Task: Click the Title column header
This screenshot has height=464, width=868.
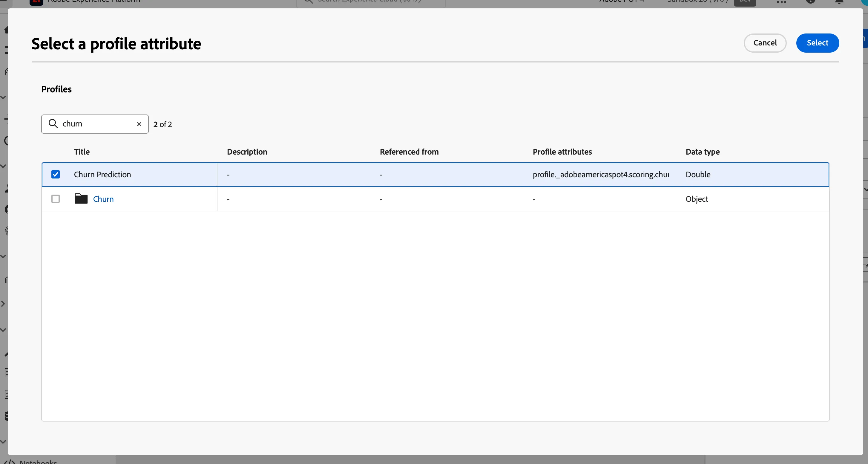Action: click(x=82, y=152)
